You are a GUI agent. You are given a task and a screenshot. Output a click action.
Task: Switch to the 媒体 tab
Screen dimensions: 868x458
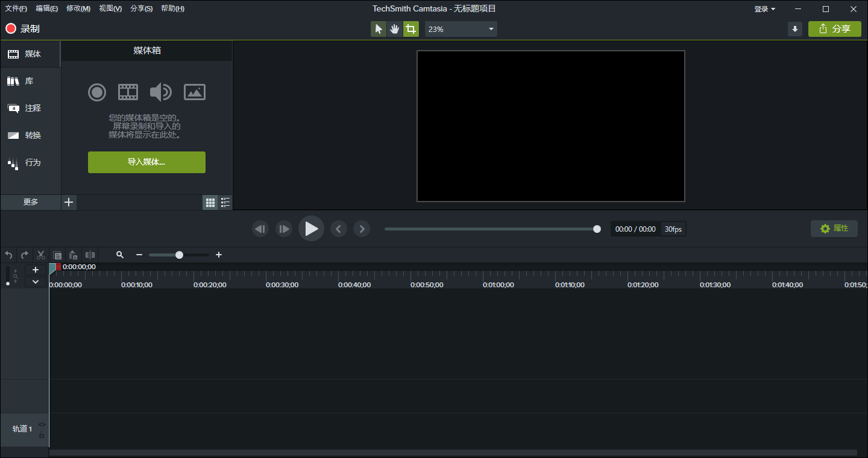click(30, 54)
